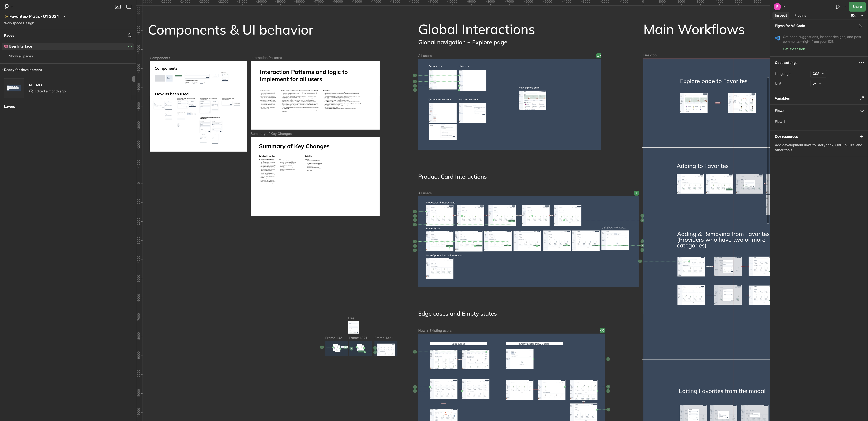The height and width of the screenshot is (421, 868).
Task: Click the present play icon
Action: point(838,7)
